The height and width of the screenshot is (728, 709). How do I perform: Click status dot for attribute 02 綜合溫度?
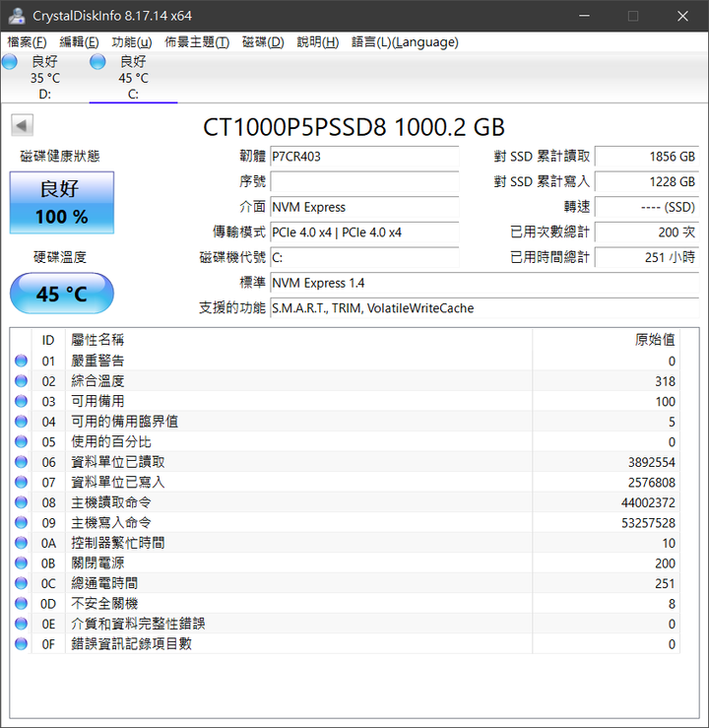[21, 381]
